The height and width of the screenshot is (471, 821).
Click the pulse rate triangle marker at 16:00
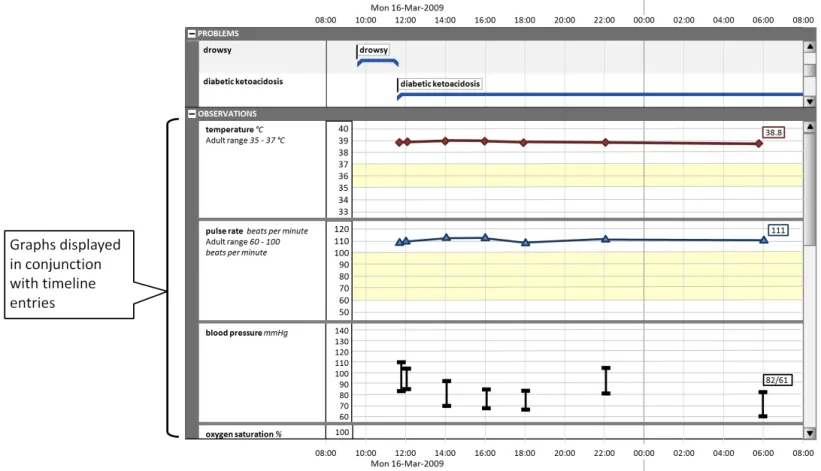point(485,238)
